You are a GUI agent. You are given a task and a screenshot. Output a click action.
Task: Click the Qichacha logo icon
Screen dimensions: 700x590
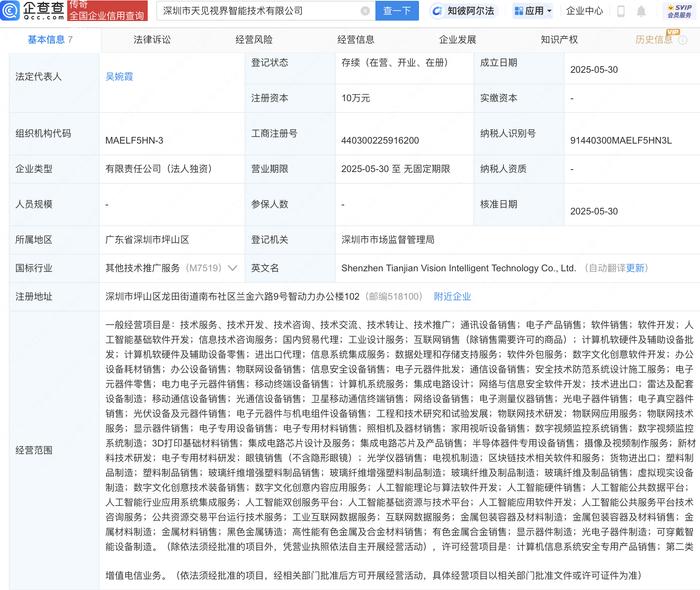click(x=9, y=10)
